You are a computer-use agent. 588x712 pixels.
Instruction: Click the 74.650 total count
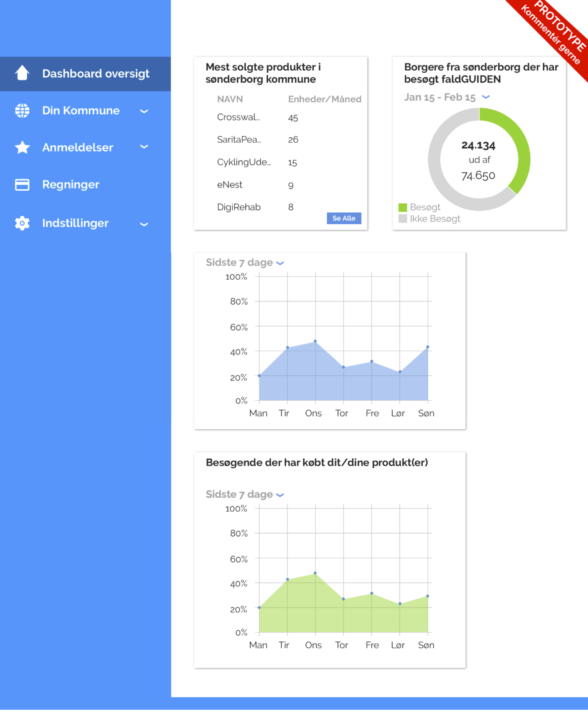pyautogui.click(x=478, y=176)
